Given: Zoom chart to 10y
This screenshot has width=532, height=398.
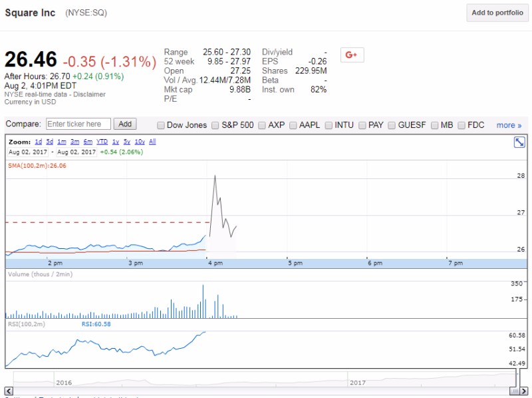Looking at the screenshot, I should 140,142.
